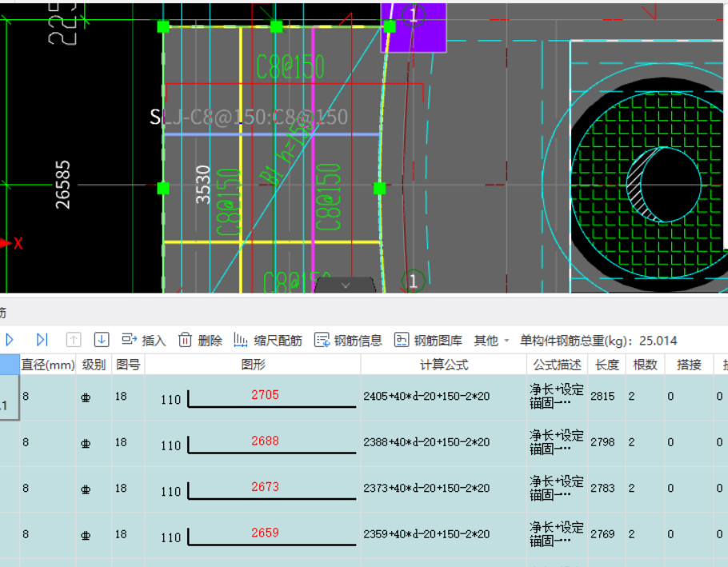
Task: Click axis bubble 1 at top
Action: pos(414,15)
